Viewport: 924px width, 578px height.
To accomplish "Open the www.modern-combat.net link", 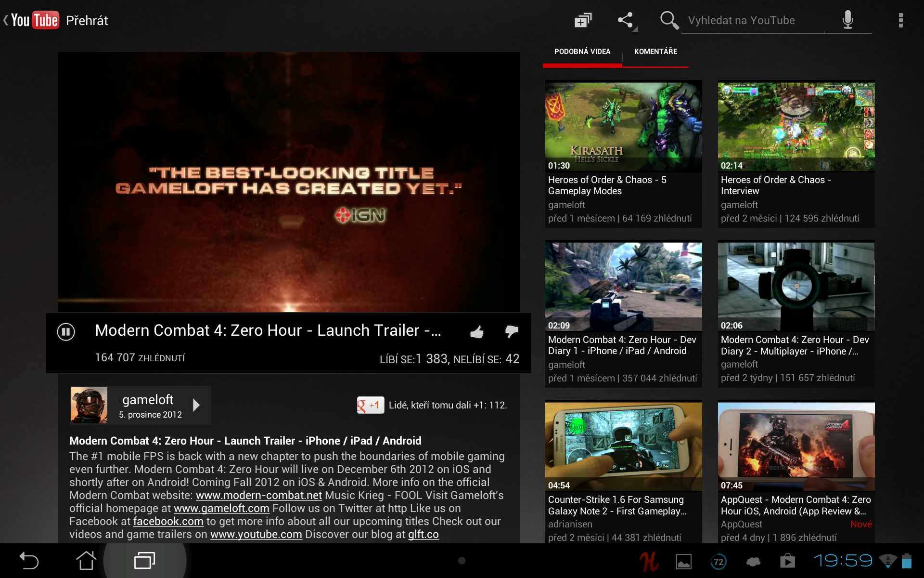I will coord(259,495).
